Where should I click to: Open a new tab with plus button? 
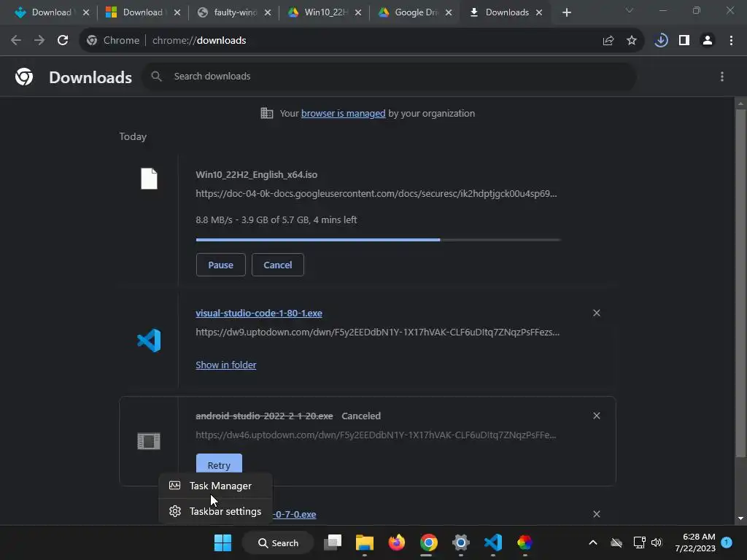coord(566,12)
